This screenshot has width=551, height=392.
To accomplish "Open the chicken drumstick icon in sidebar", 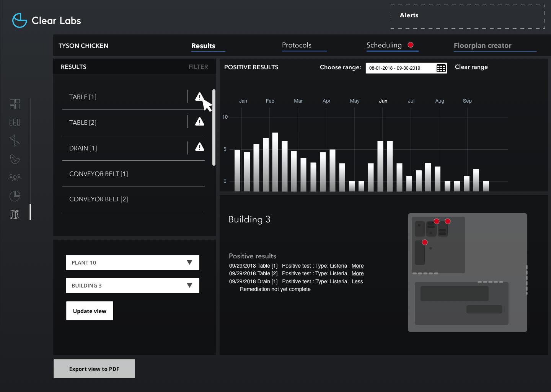I will [x=15, y=159].
